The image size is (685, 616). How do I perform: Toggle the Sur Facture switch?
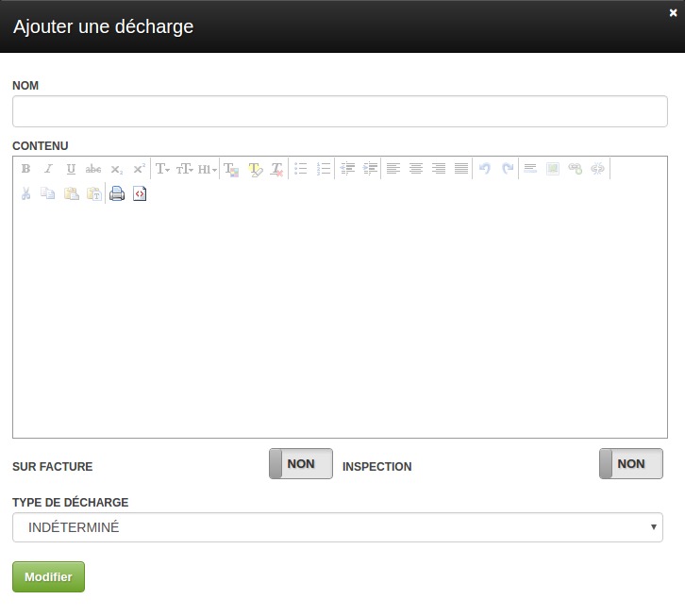tap(300, 463)
